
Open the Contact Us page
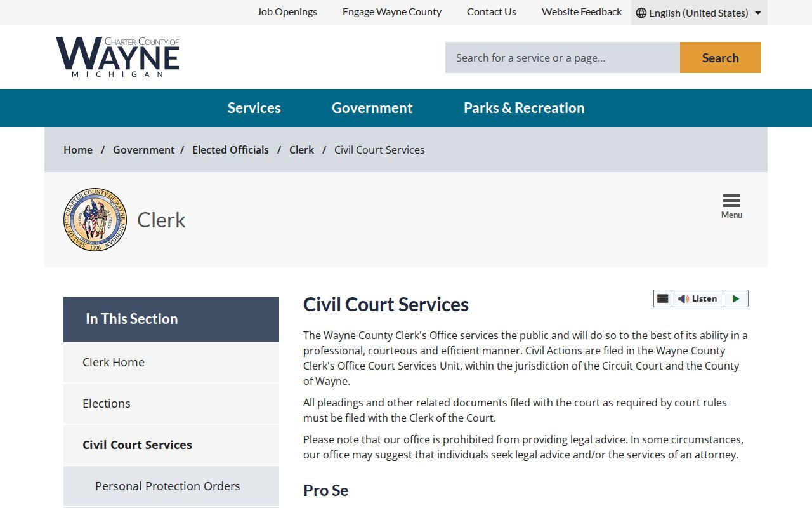(492, 11)
